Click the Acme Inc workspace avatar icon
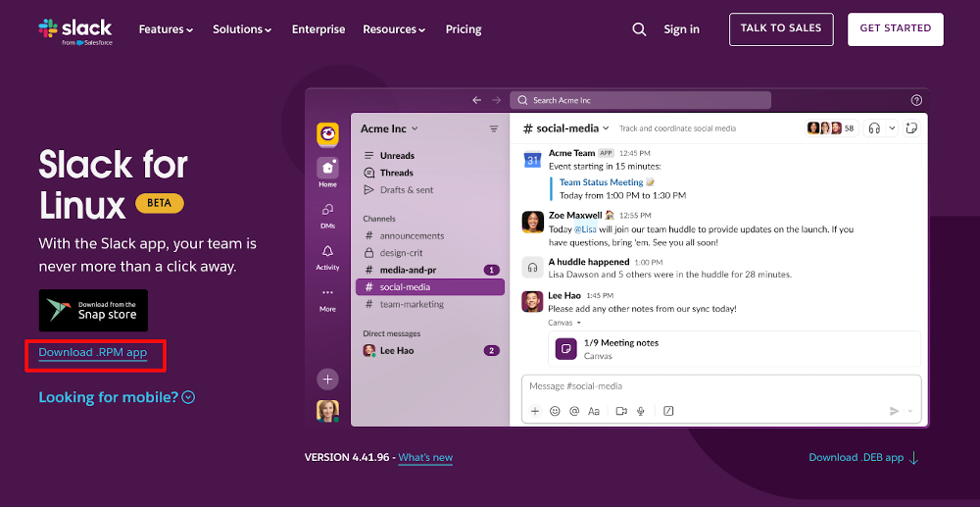This screenshot has width=980, height=507. coord(327,133)
